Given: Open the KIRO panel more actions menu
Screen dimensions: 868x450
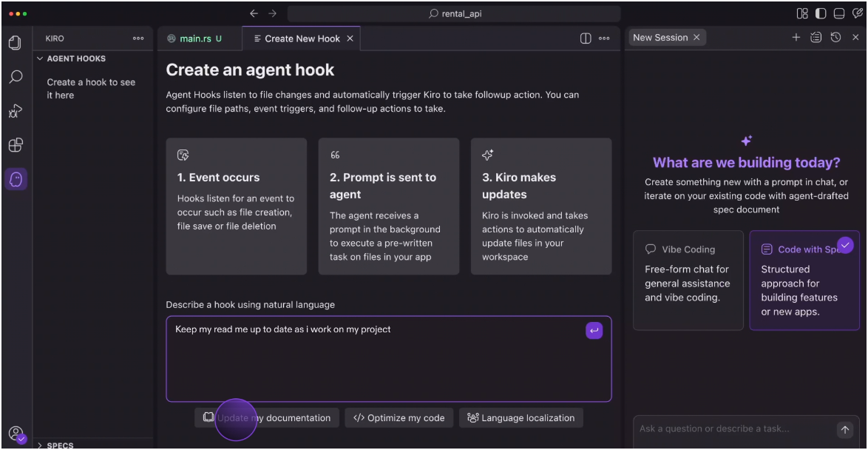Looking at the screenshot, I should (x=138, y=38).
